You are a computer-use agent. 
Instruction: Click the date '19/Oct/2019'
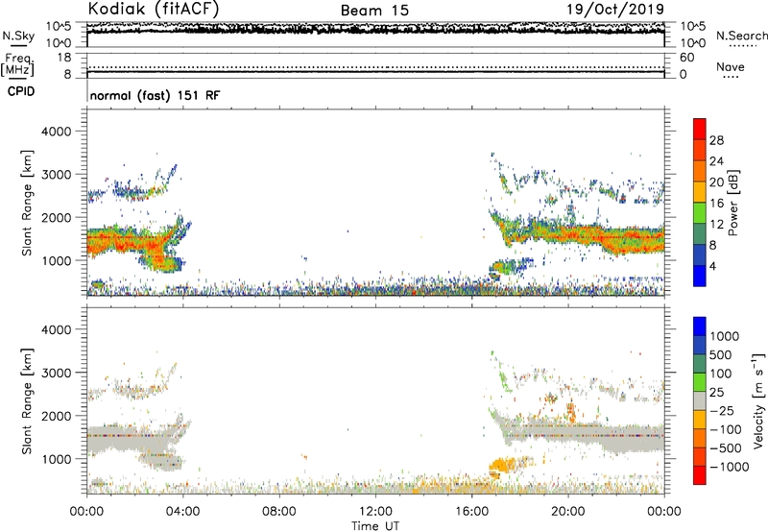615,10
